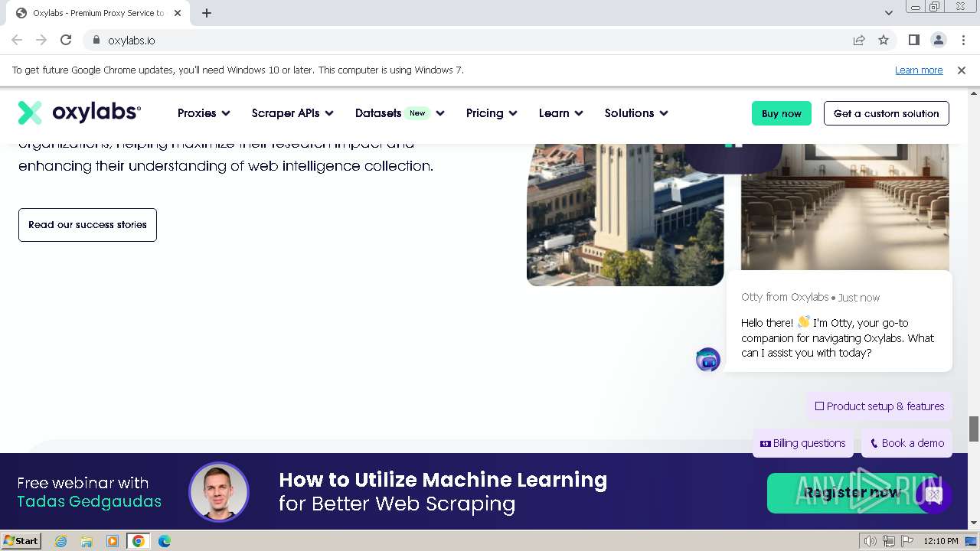
Task: Dismiss the Chrome update notification bar
Action: pyautogui.click(x=962, y=70)
